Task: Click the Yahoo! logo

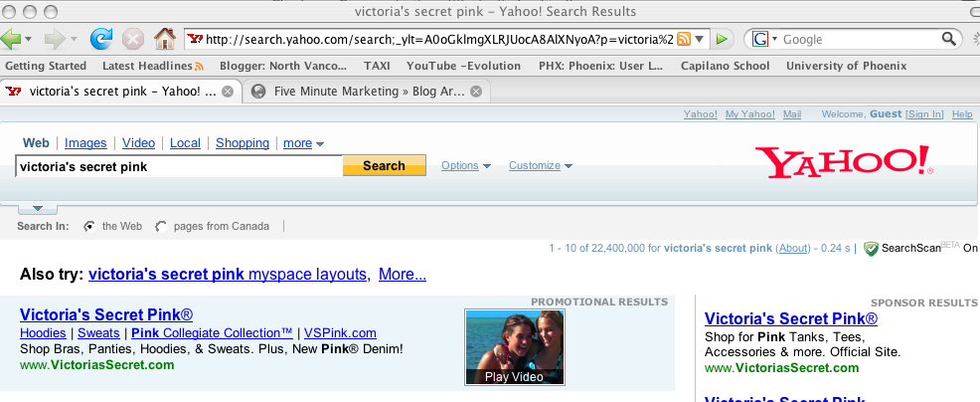Action: [x=843, y=162]
